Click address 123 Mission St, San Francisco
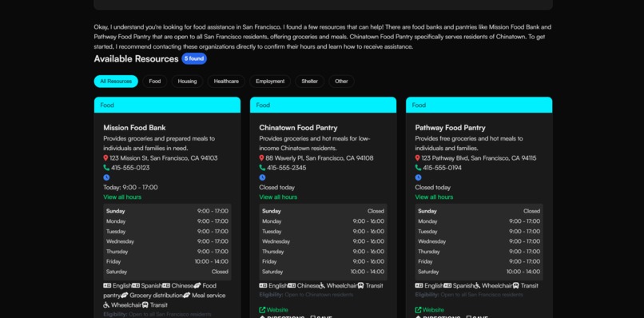The image size is (644, 318). (164, 158)
